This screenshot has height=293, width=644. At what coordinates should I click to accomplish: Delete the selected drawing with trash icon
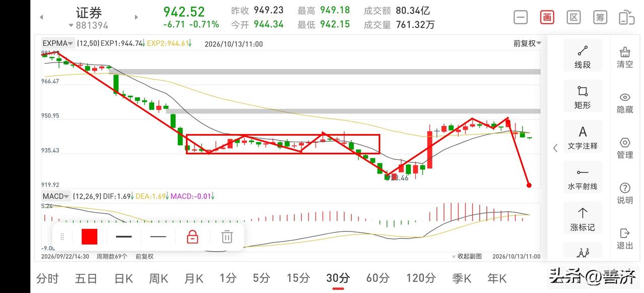point(227,237)
